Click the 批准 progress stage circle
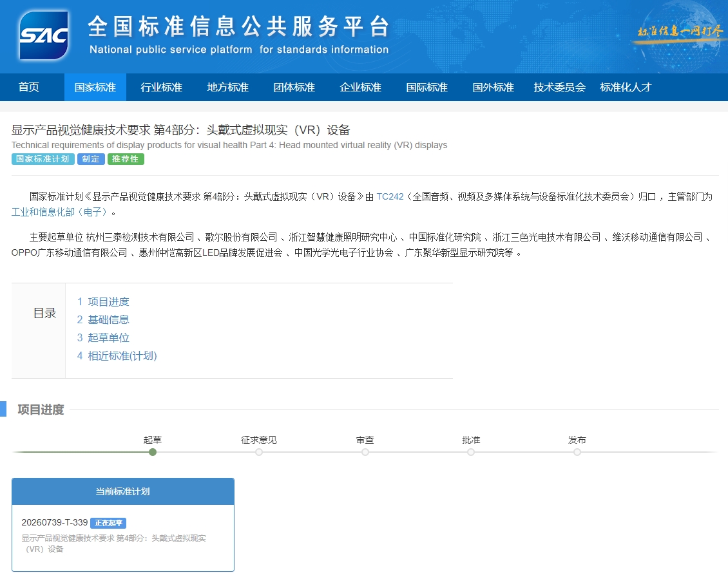728x577 pixels. pos(471,452)
